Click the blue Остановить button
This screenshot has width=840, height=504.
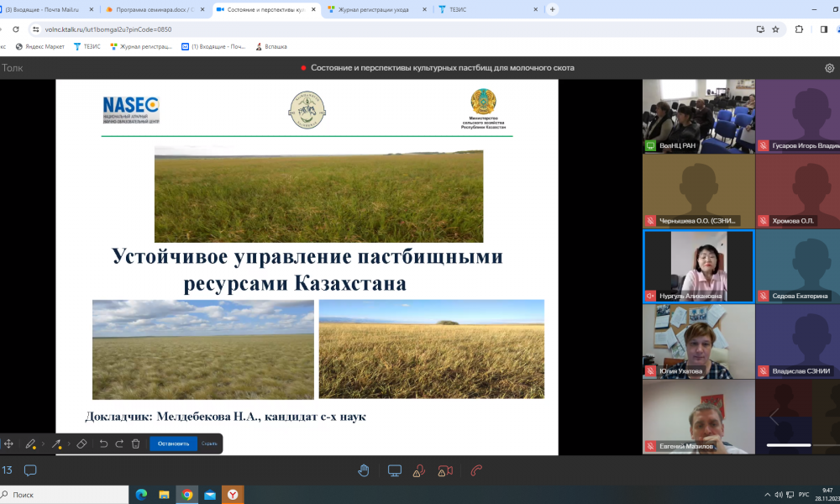(173, 444)
